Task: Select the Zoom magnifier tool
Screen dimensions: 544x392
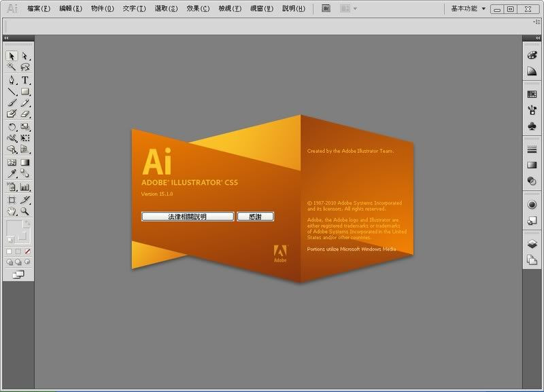Action: pos(25,211)
